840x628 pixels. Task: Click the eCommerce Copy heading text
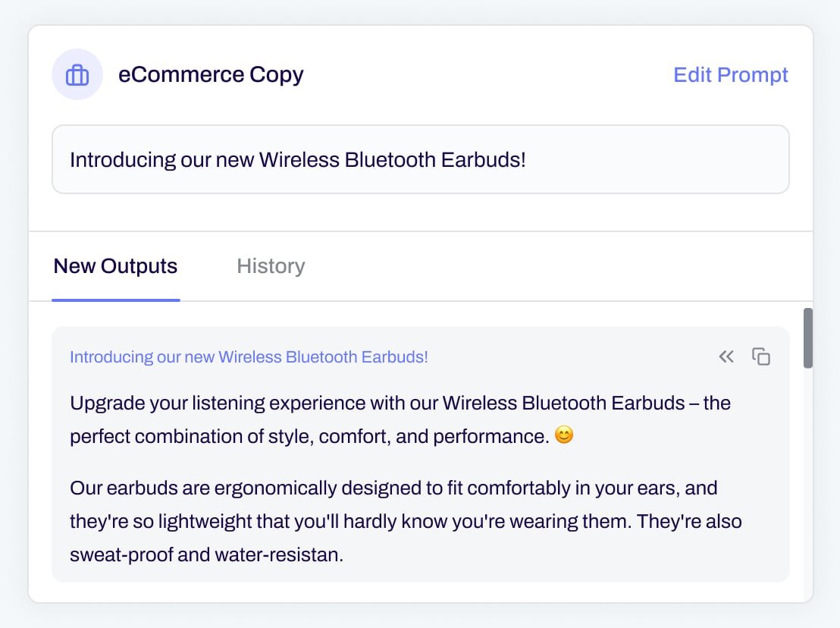(211, 75)
